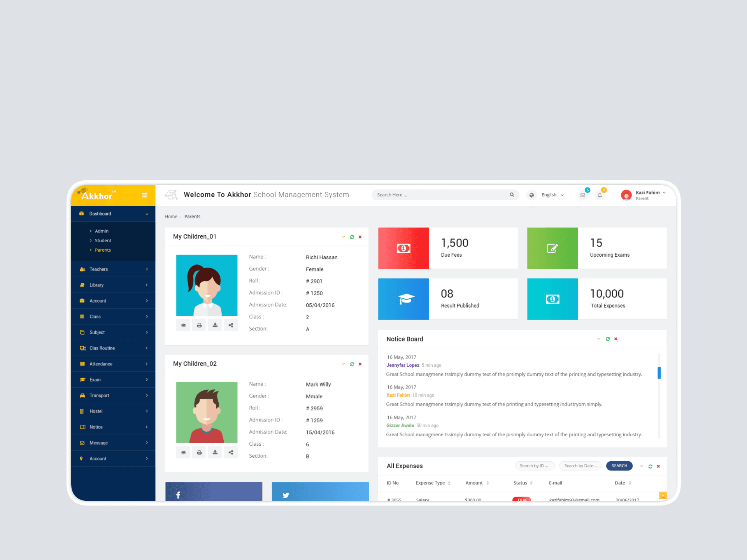Click the Notice Board scrollbar handle

659,373
